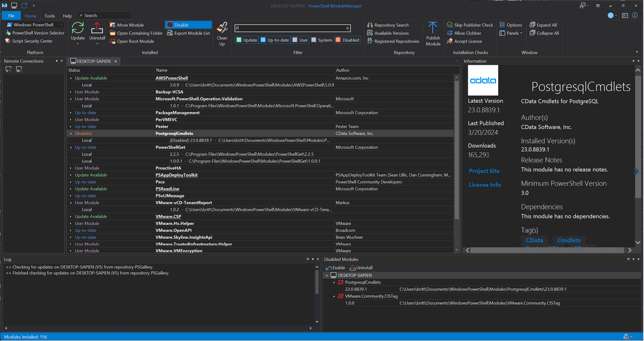Select the Pester module row
Image resolution: width=644 pixels, height=341 pixels.
261,127
